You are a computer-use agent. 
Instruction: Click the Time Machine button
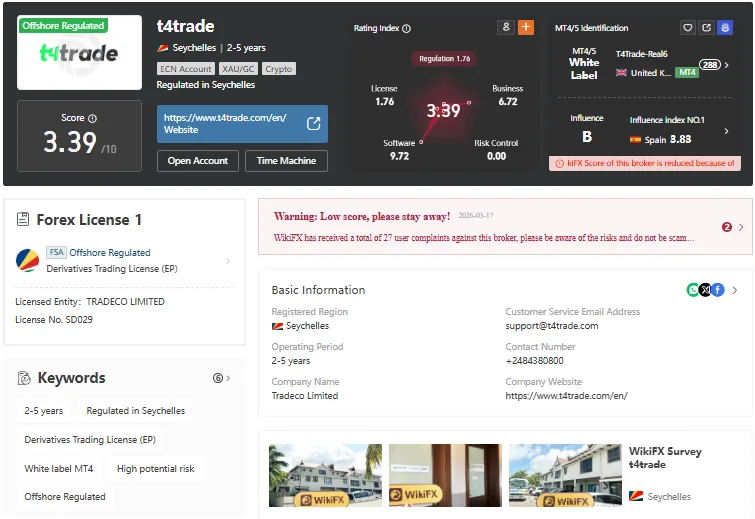pyautogui.click(x=286, y=161)
